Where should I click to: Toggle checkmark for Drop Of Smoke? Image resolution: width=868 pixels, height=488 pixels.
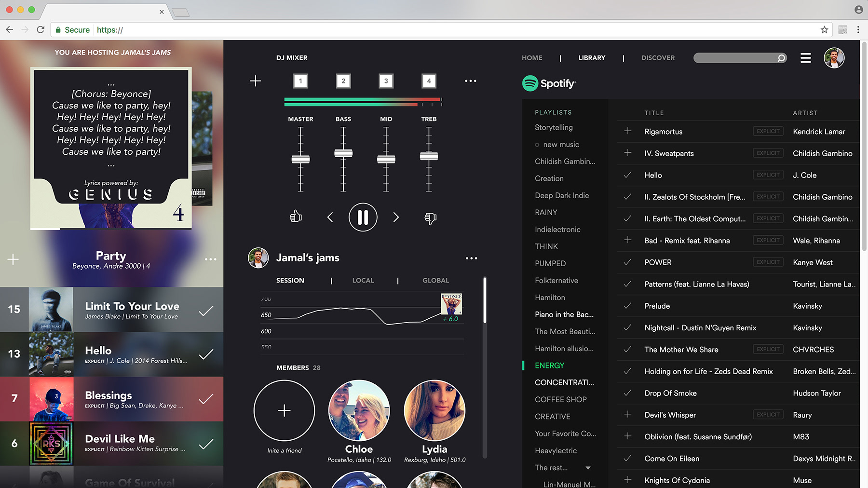[x=627, y=393]
